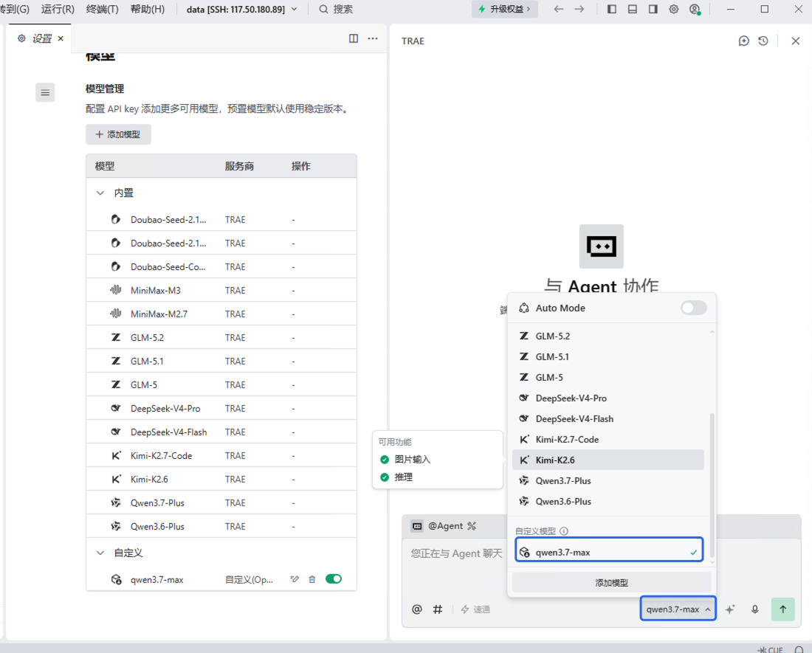Click the Doubao-Seed-Co... model row
812x653 pixels.
[221, 266]
